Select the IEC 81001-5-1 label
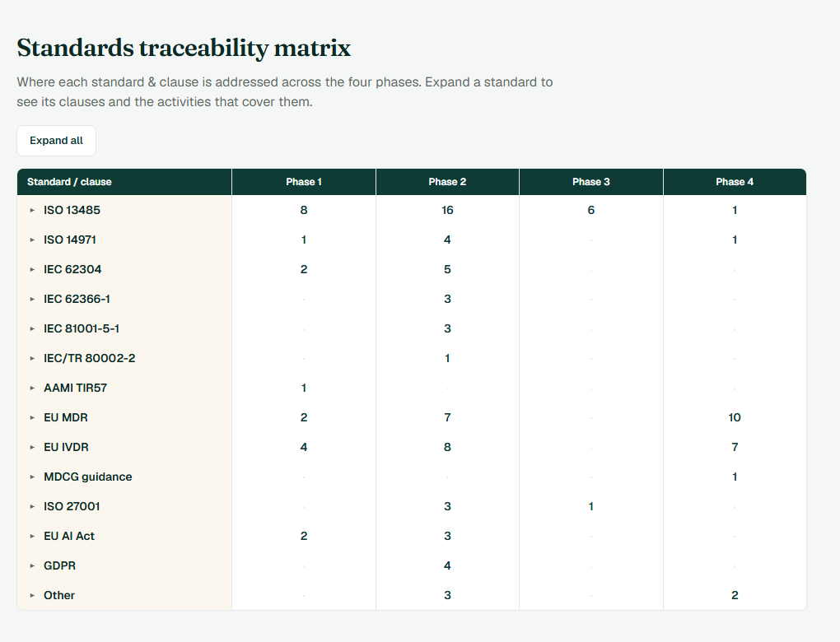 [x=82, y=328]
